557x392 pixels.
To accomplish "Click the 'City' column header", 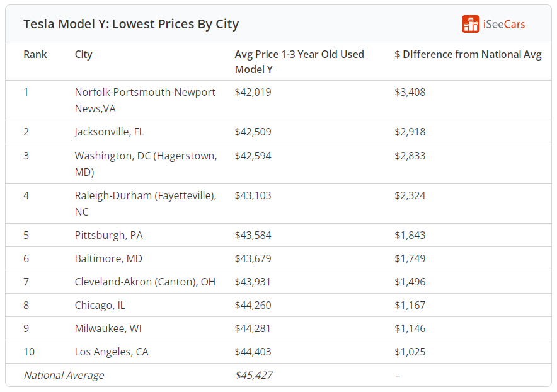I will tap(83, 55).
